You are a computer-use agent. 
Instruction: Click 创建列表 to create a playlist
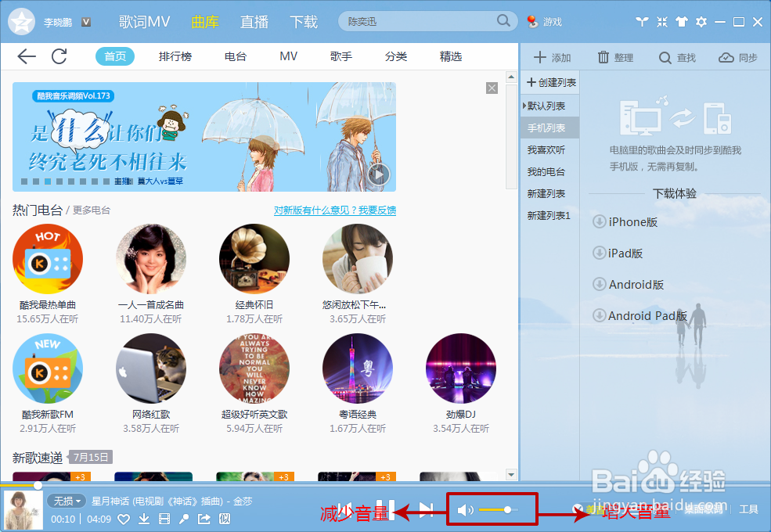[x=551, y=83]
